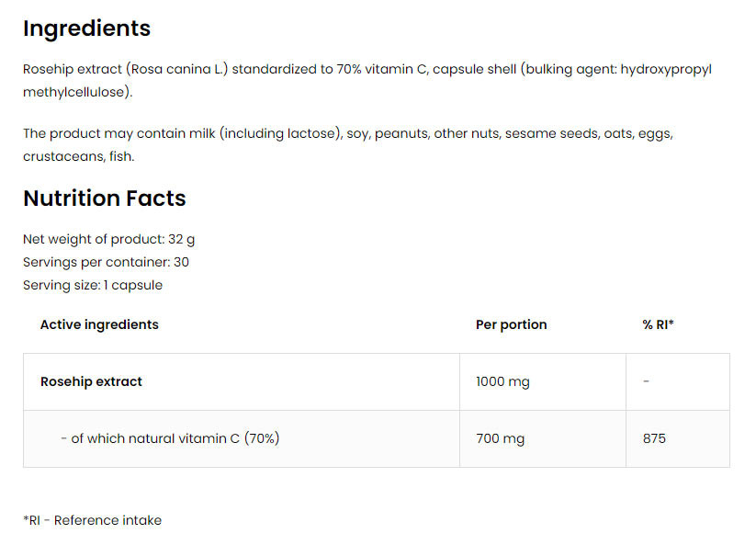Viewport: 756px width, 556px height.
Task: Select the 875 value in the RI column
Action: pos(654,438)
